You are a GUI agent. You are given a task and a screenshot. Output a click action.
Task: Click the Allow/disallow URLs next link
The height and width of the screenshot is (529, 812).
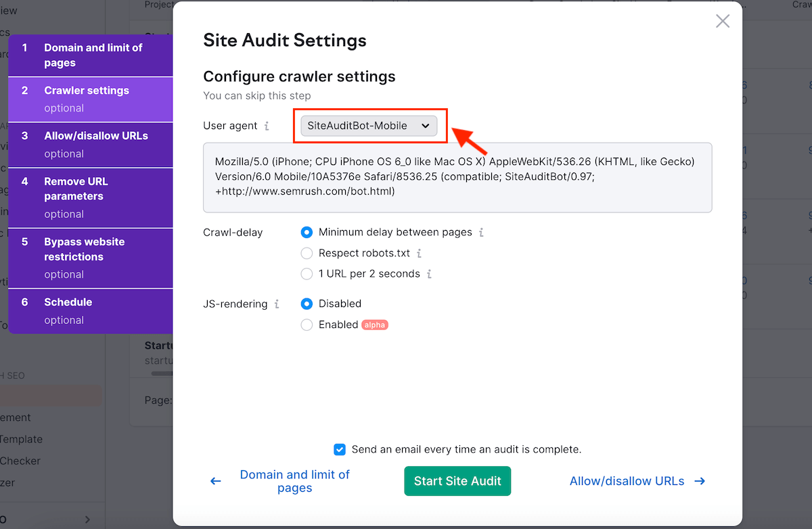point(627,482)
